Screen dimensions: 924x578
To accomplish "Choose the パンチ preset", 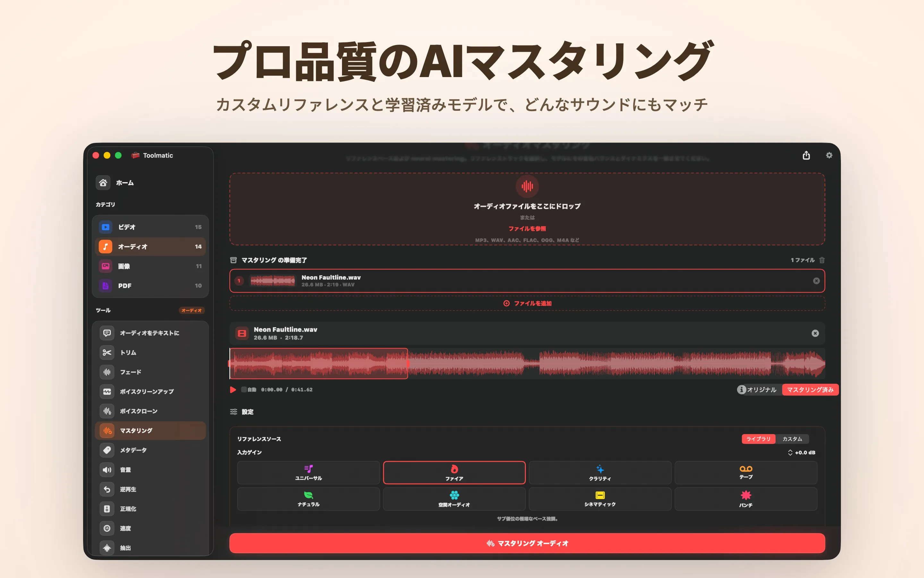I will [x=746, y=499].
